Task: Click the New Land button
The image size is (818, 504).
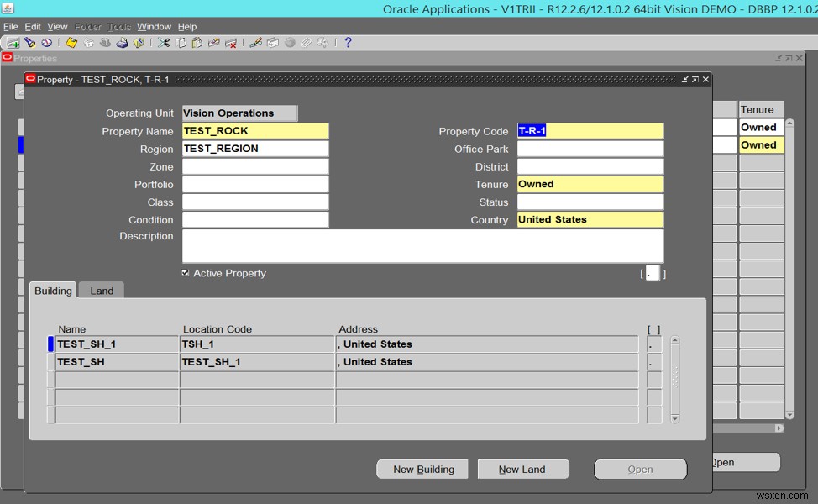Action: pyautogui.click(x=523, y=469)
